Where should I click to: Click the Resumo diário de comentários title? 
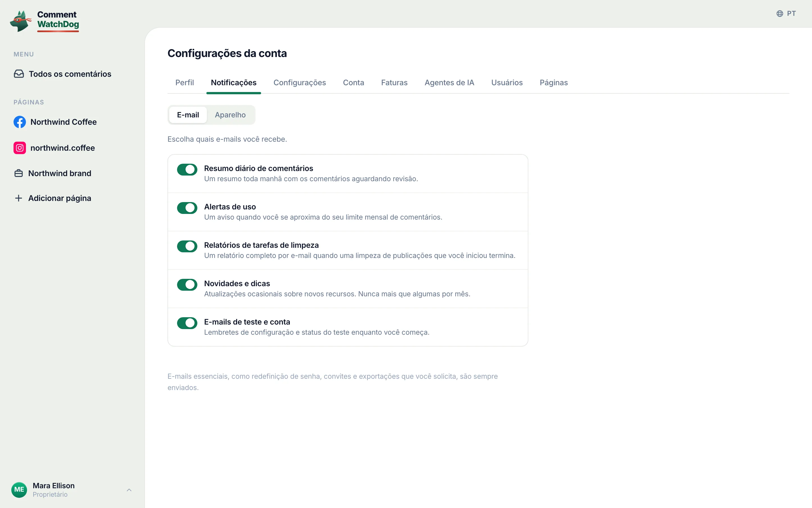click(258, 168)
